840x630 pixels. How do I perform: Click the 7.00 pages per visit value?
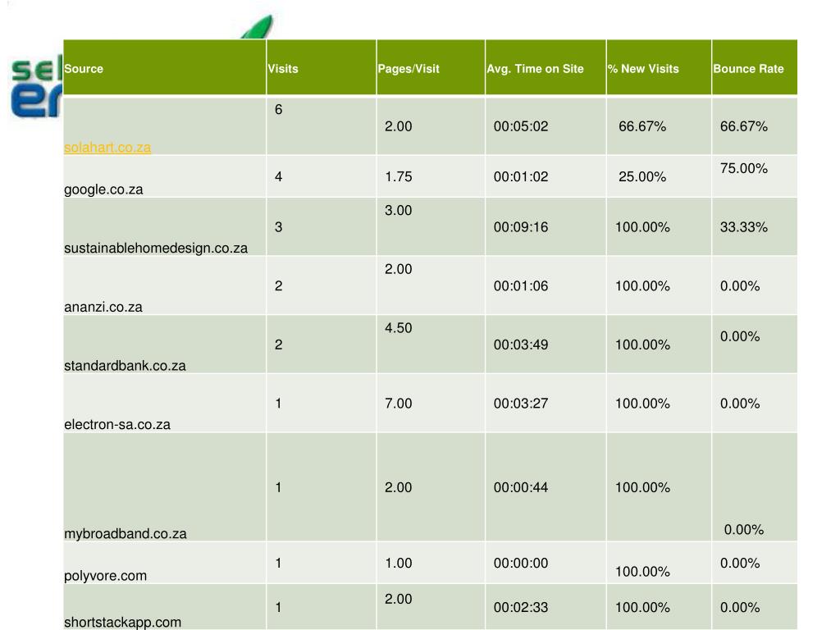[398, 404]
